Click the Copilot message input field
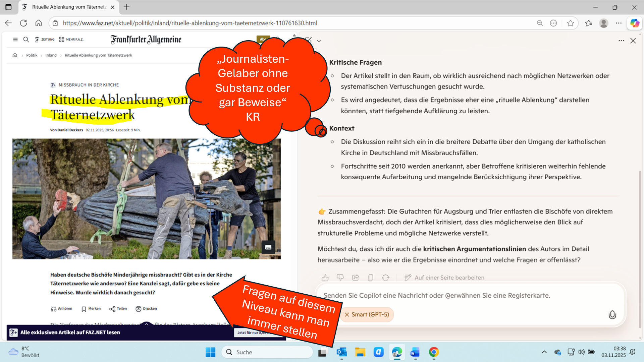The image size is (644, 362). coord(436,295)
